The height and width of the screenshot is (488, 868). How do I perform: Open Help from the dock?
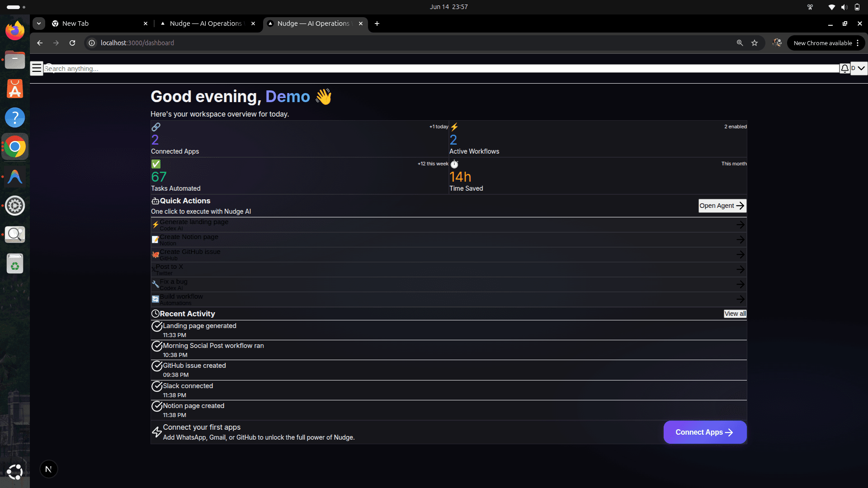pyautogui.click(x=15, y=117)
